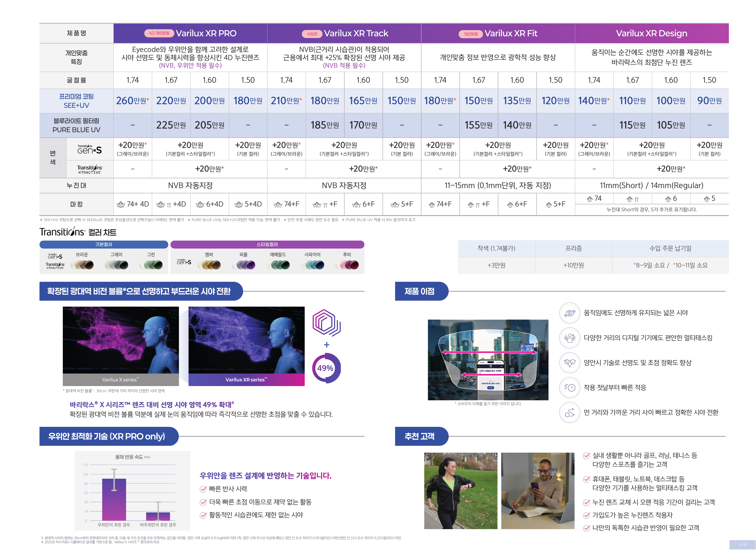Click the purple hexagon Varilux XR logo
The image size is (756, 559).
click(326, 323)
